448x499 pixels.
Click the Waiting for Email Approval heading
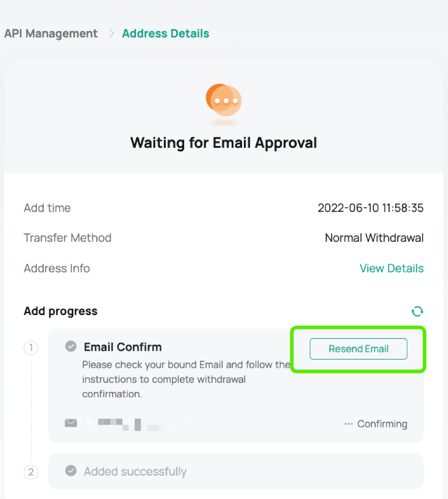224,142
